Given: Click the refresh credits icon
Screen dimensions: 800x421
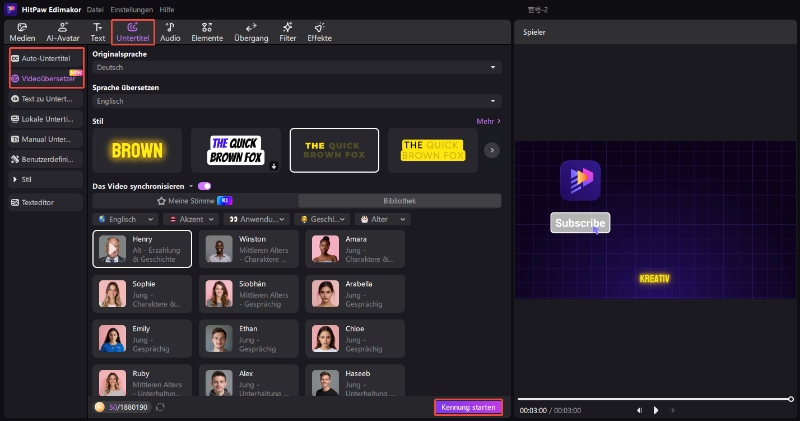Looking at the screenshot, I should pyautogui.click(x=161, y=408).
